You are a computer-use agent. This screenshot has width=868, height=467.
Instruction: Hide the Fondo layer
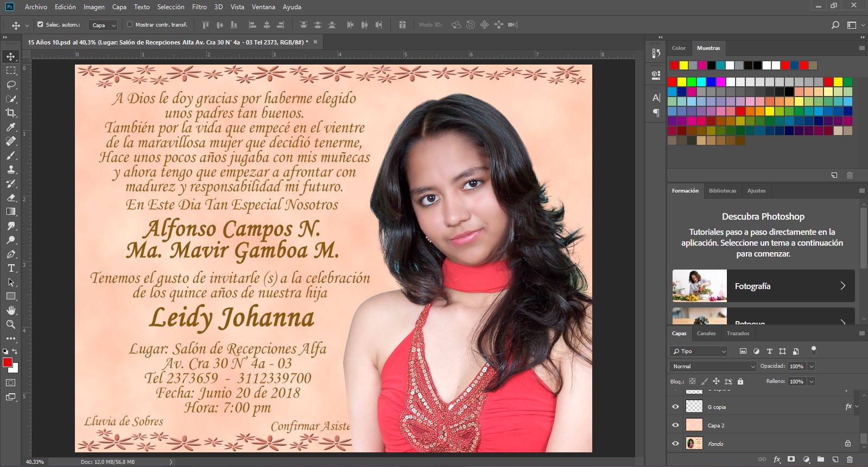675,444
